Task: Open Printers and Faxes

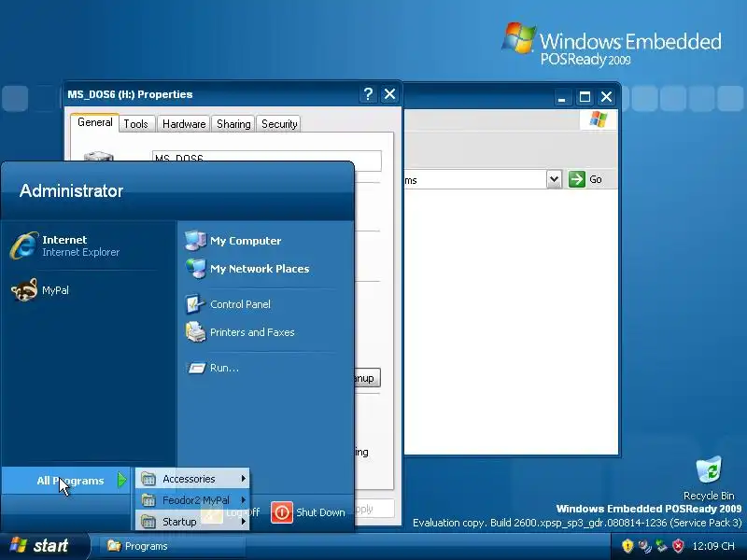Action: 240,332
